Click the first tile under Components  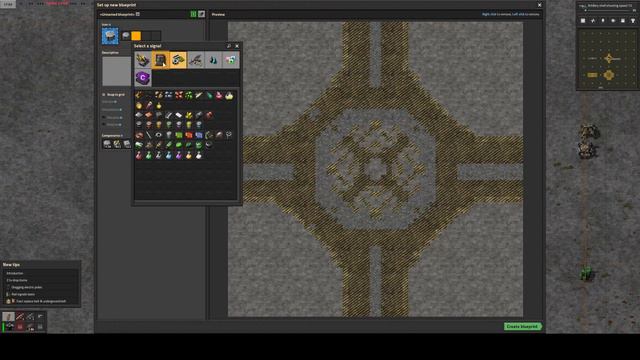point(107,144)
